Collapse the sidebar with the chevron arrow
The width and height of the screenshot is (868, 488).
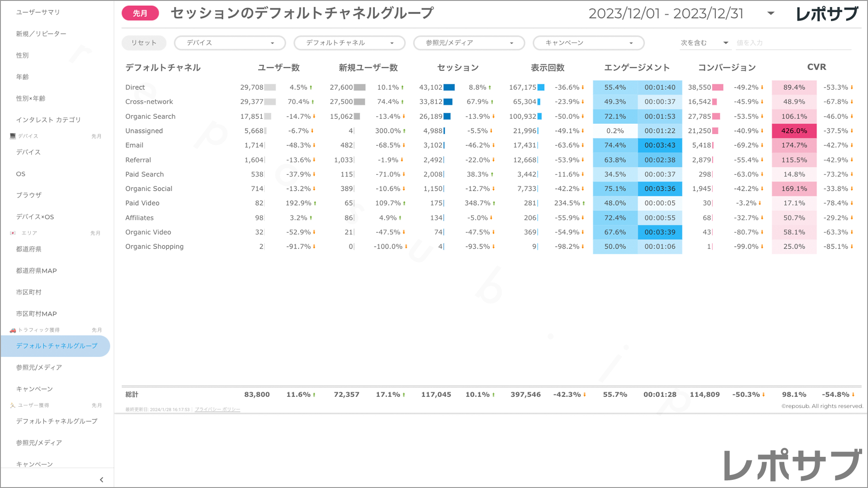coord(101,480)
